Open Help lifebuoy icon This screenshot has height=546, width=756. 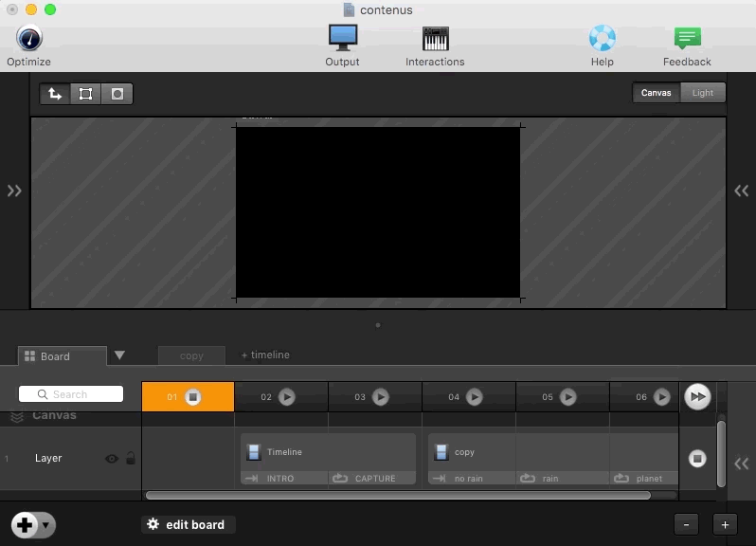coord(602,39)
